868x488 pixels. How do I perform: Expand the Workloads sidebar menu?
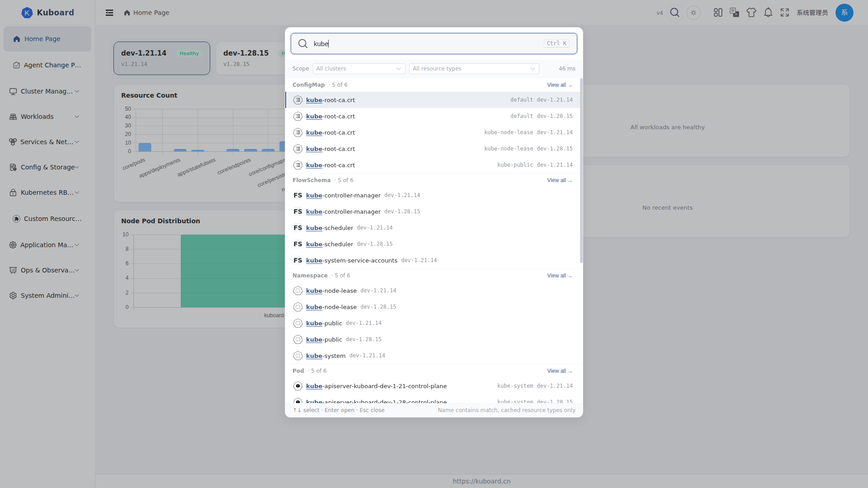click(x=47, y=117)
